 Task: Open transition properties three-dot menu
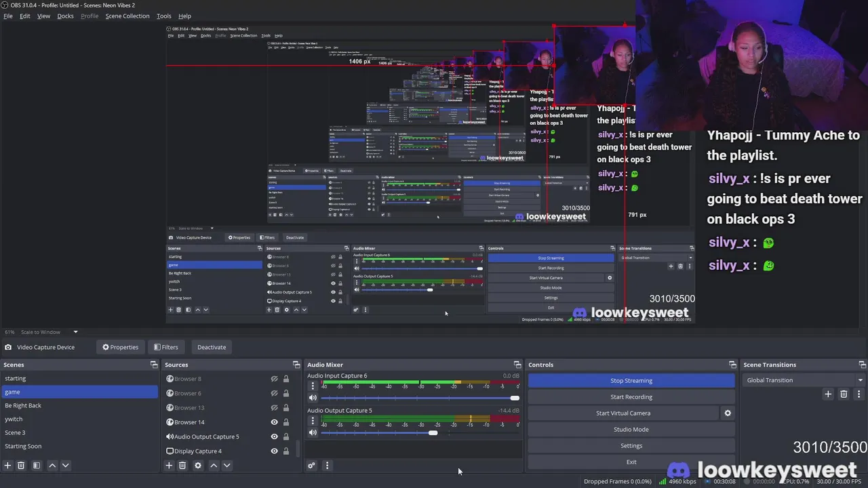tap(859, 394)
